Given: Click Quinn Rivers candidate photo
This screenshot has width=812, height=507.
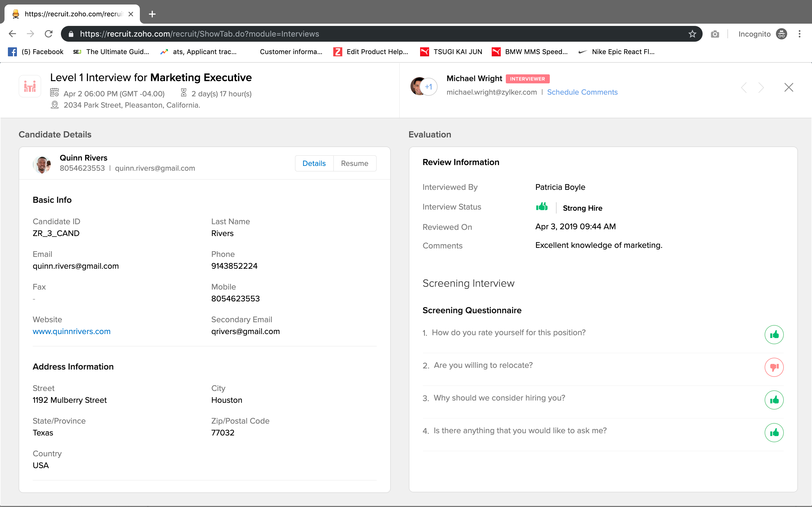Looking at the screenshot, I should (x=42, y=164).
